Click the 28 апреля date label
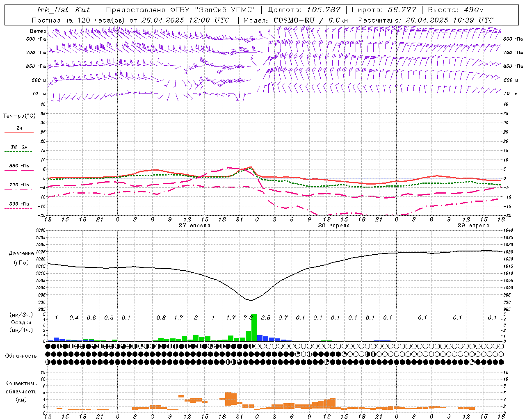525x420 pixels. click(x=333, y=226)
